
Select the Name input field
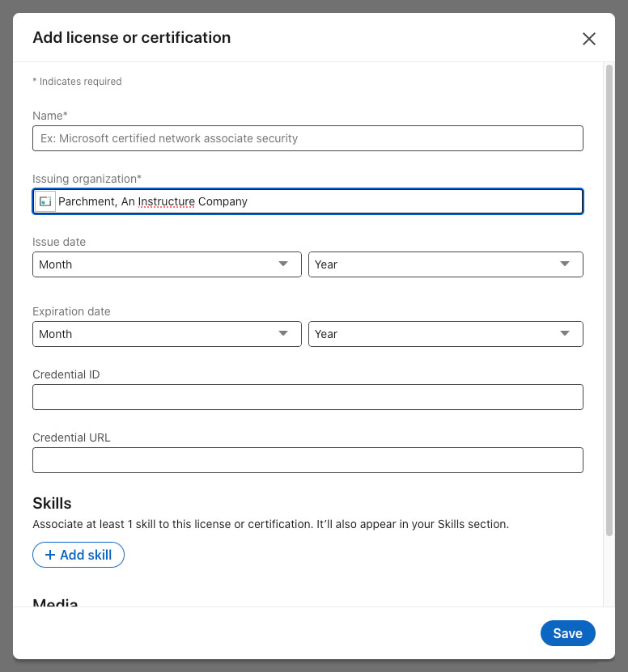[x=308, y=138]
